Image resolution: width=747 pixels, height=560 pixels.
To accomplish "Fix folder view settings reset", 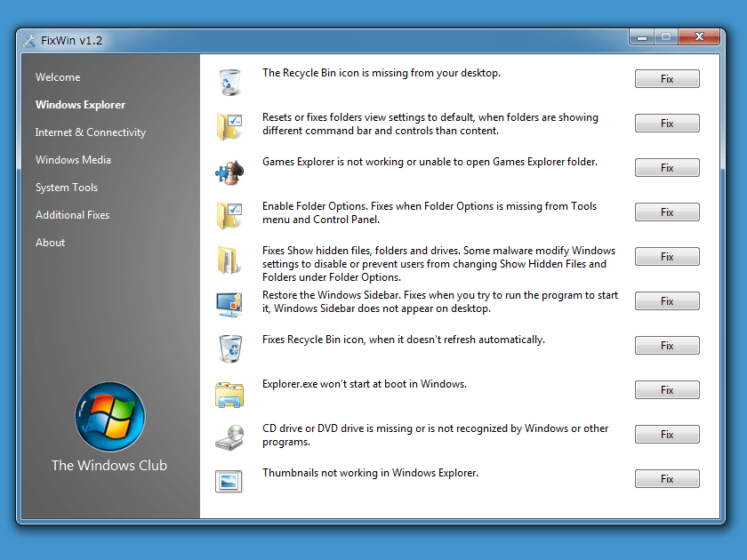I will 667,124.
